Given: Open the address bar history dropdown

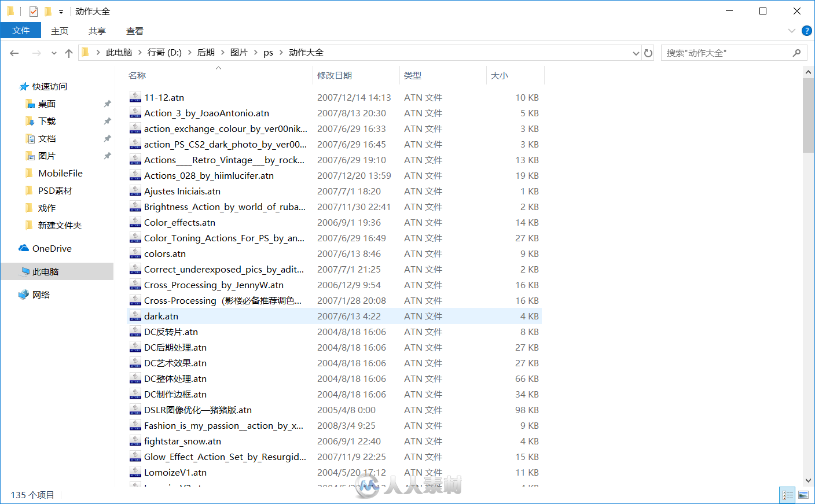Looking at the screenshot, I should 636,53.
